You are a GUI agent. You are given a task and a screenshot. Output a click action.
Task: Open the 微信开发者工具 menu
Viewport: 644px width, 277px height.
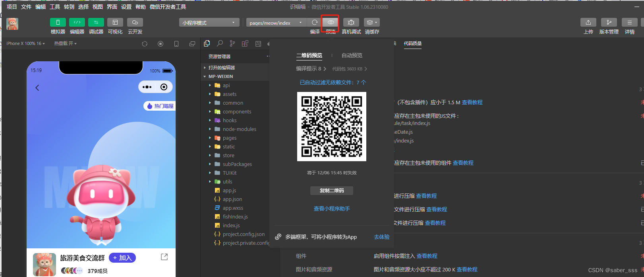click(x=168, y=7)
